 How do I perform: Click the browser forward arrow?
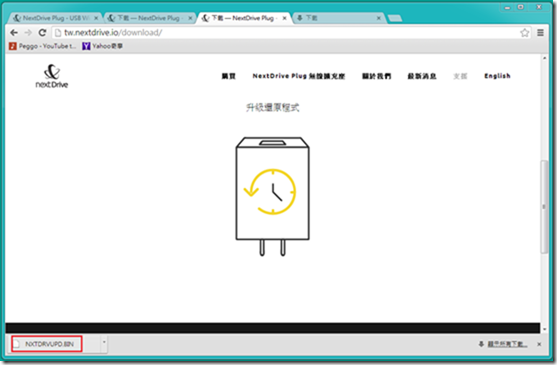tap(28, 33)
